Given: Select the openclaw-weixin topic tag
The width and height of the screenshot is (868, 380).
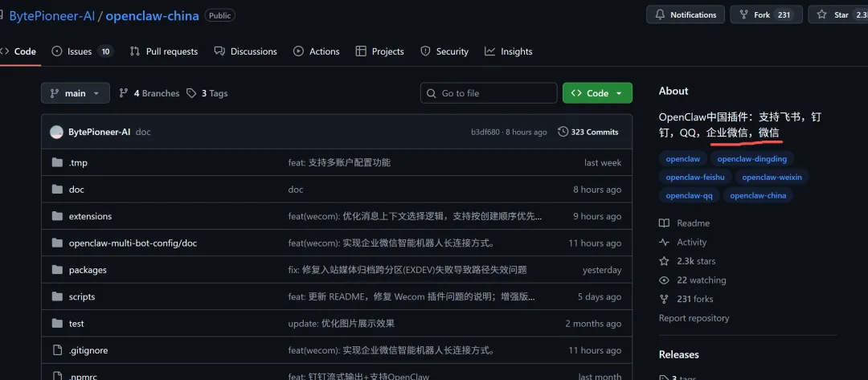Looking at the screenshot, I should click(x=772, y=177).
